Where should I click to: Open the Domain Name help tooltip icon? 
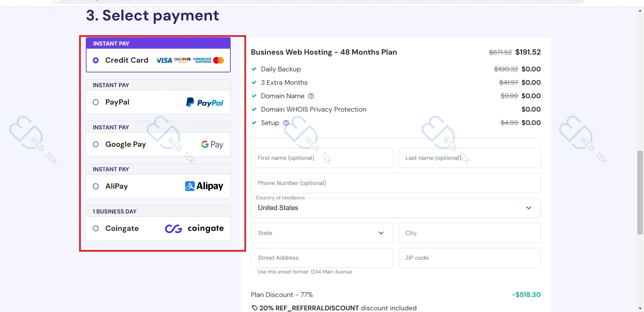click(x=311, y=96)
